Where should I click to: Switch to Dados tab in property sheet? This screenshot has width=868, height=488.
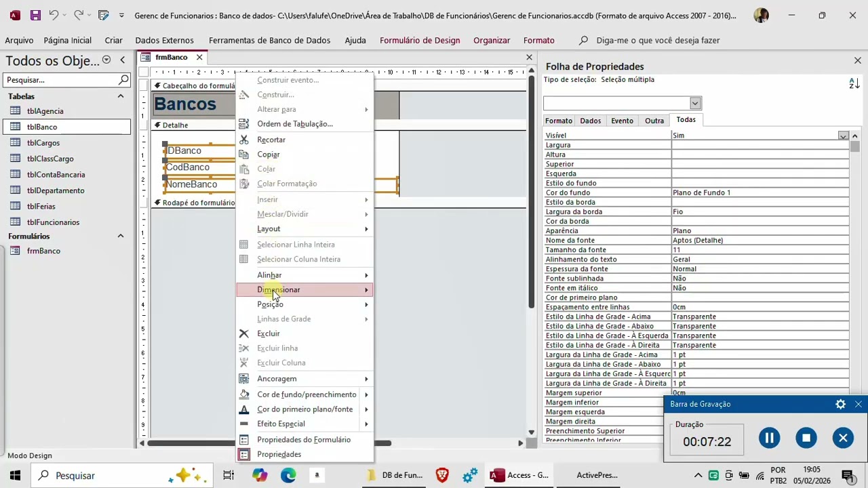click(x=590, y=121)
